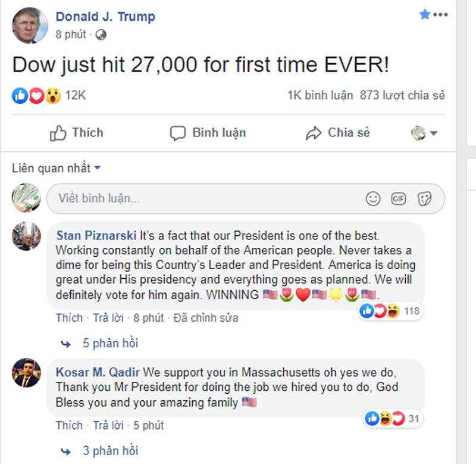Open the comment-as identity selector dropdown

425,133
